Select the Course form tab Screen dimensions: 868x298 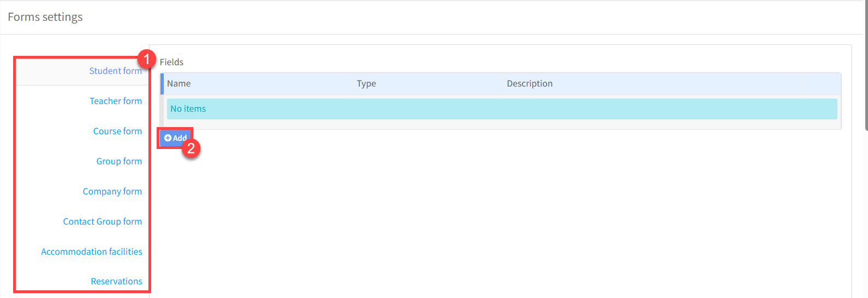click(x=117, y=131)
